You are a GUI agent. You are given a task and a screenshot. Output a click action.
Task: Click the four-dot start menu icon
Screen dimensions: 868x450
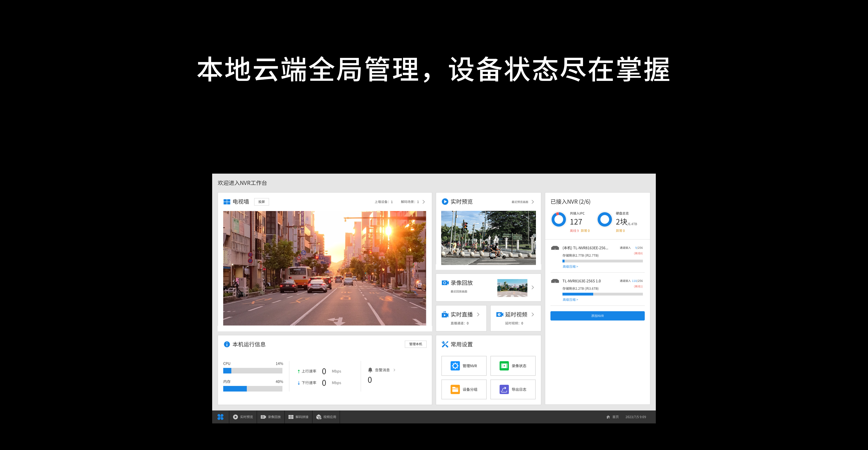[x=220, y=417]
